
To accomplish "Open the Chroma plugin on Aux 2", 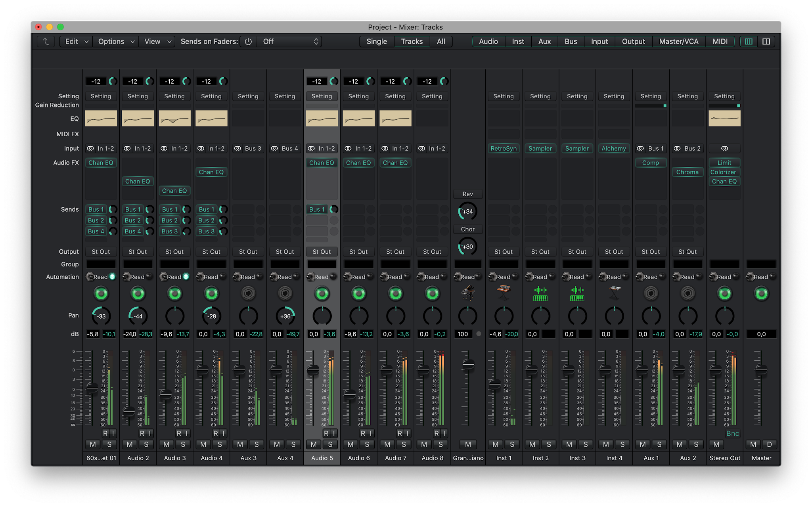I will tap(688, 172).
